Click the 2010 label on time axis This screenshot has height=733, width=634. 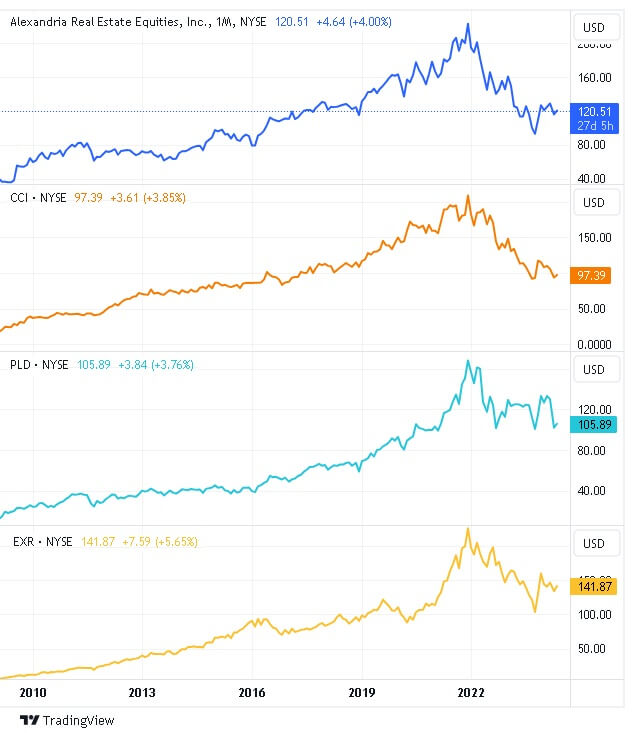[x=33, y=692]
